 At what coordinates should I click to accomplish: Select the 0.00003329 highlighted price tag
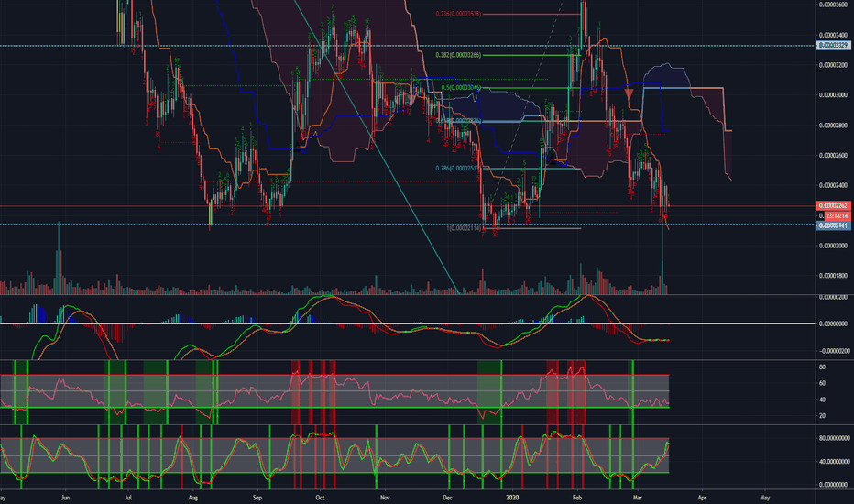tap(833, 45)
